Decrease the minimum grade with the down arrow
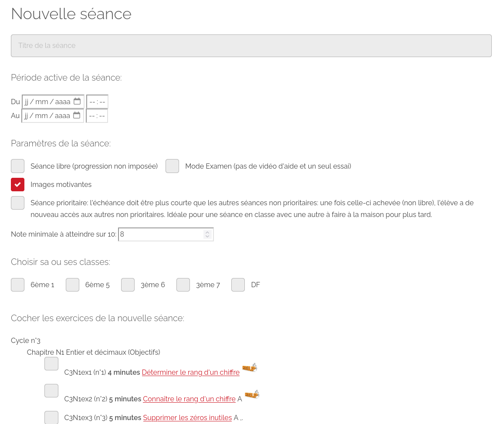This screenshot has width=504, height=424. pos(207,237)
